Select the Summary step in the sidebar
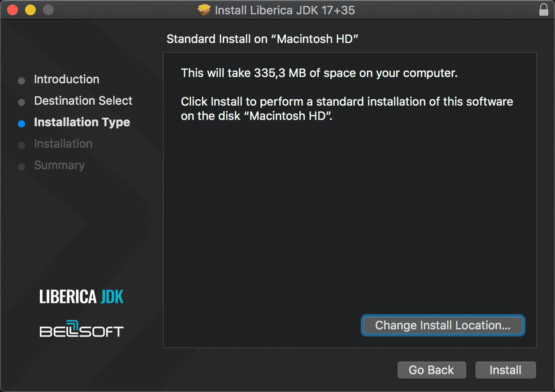 coord(59,165)
